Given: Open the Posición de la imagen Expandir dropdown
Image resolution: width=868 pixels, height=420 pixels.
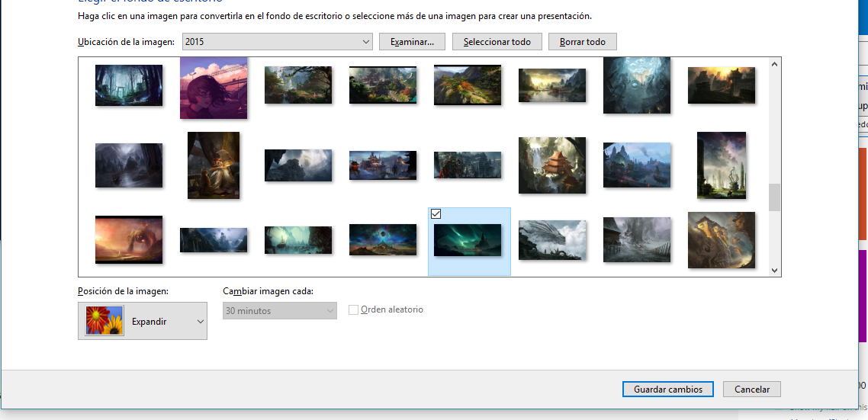Looking at the screenshot, I should (x=143, y=321).
